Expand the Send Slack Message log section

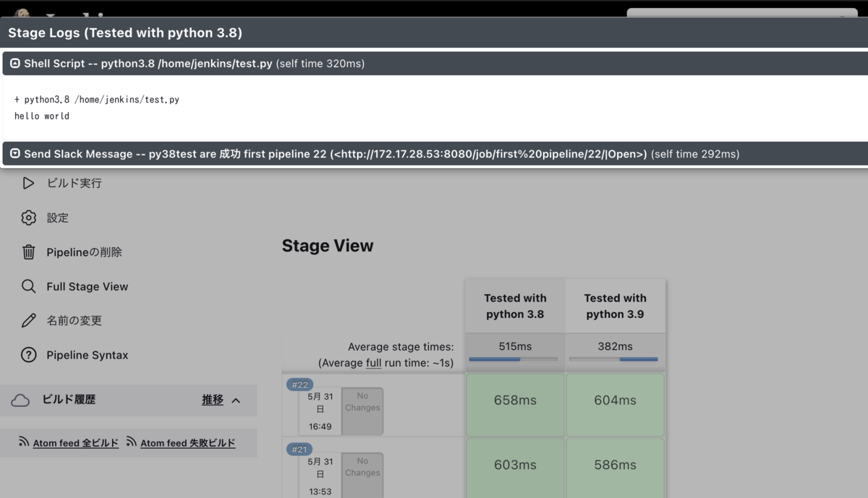14,154
